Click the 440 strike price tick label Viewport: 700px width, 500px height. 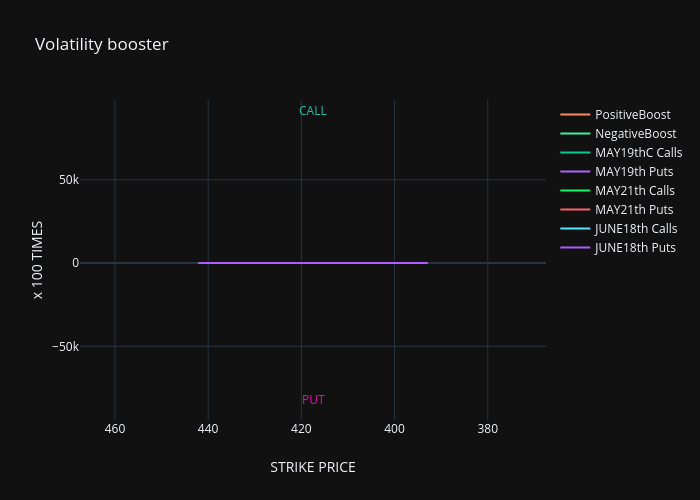(x=208, y=430)
